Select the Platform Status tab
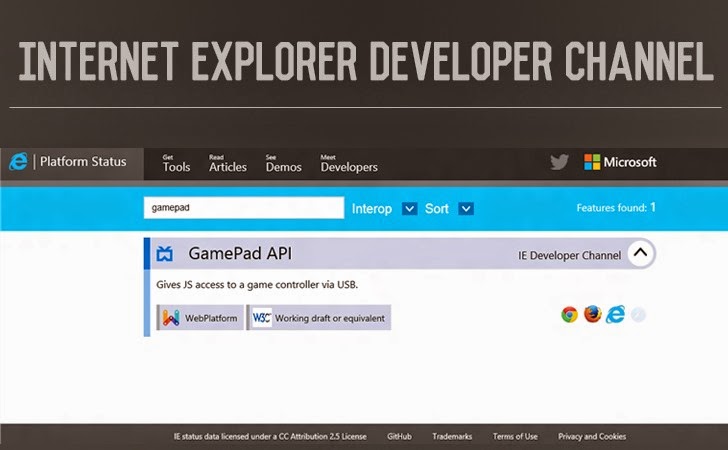728x450 pixels. [x=72, y=163]
